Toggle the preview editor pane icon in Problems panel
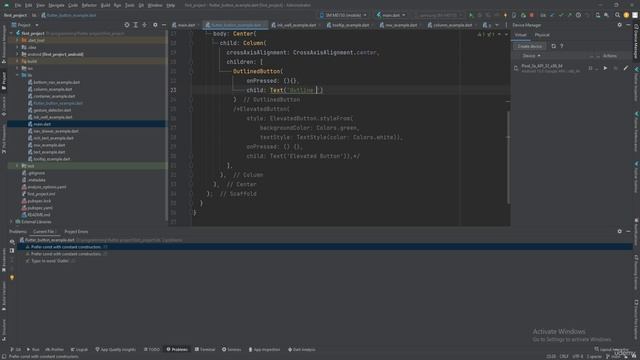 pos(12,251)
